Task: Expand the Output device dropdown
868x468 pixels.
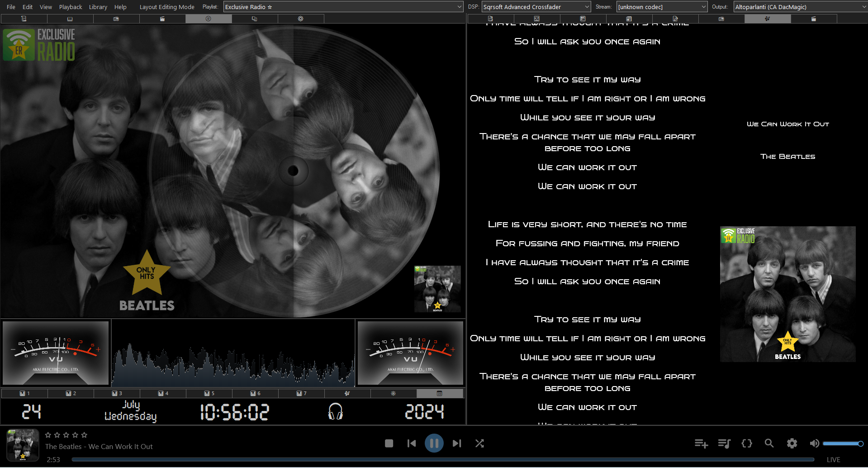Action: 800,7
